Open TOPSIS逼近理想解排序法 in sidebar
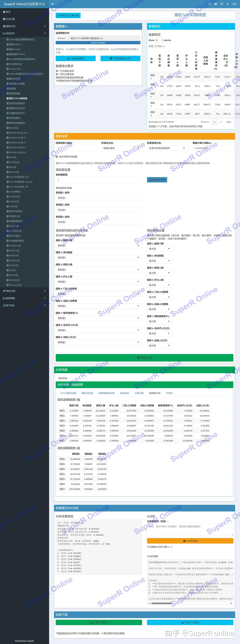 click(20, 39)
